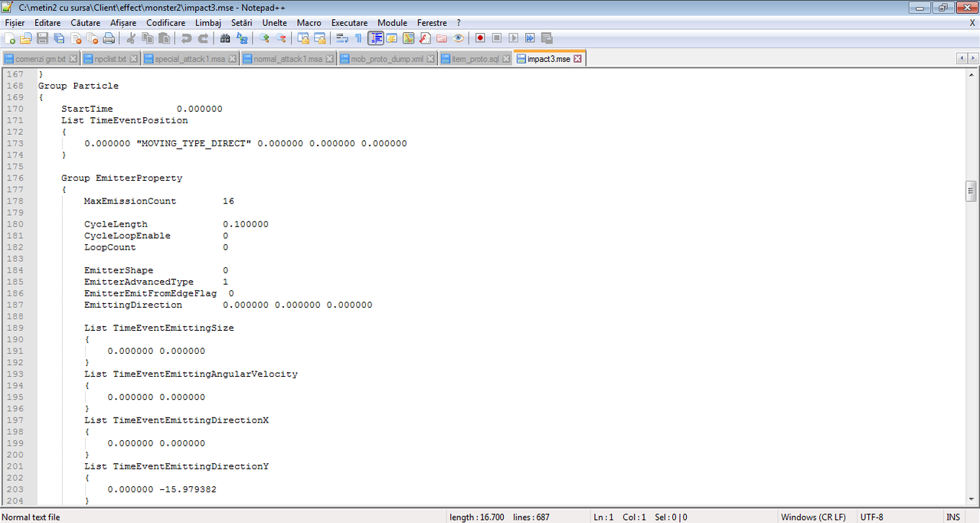Toggle the indent guide button
Image resolution: width=980 pixels, height=523 pixels.
(x=375, y=38)
